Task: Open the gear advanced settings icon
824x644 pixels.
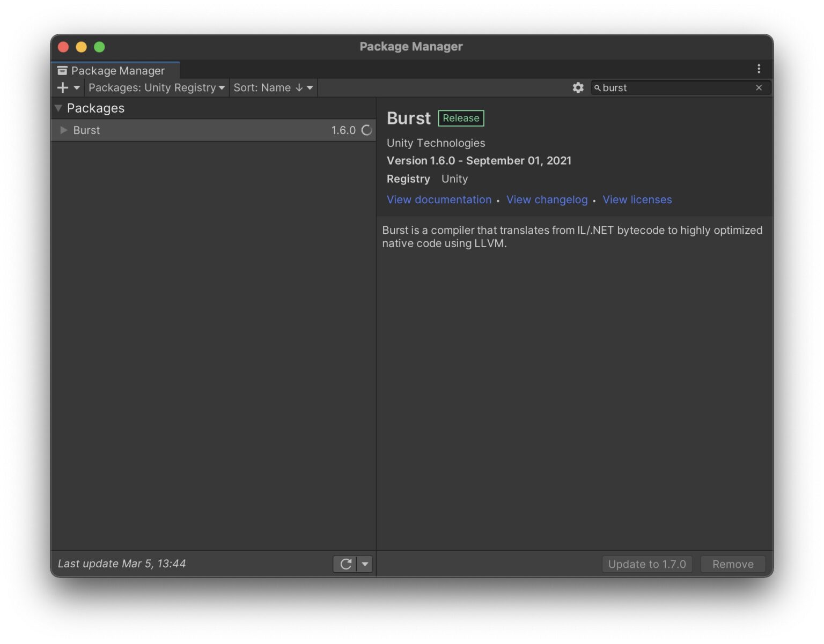Action: [578, 87]
